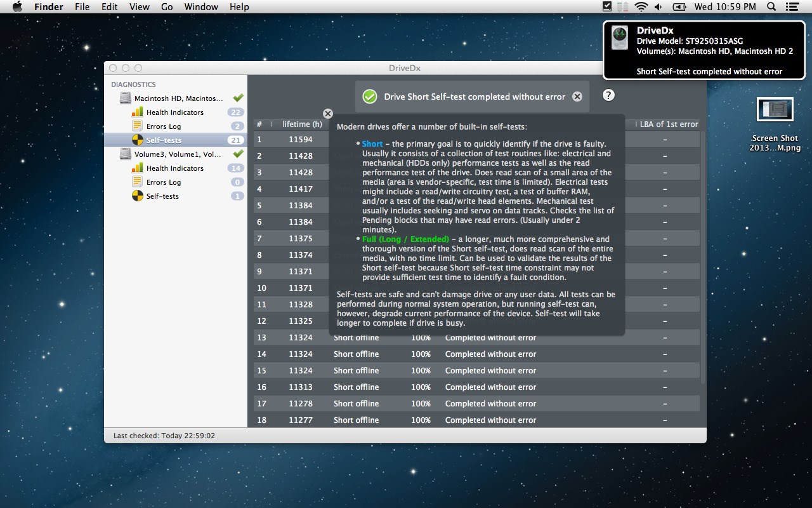812x508 pixels.
Task: Click the clock showing Wed 10:59 PM
Action: tap(725, 7)
